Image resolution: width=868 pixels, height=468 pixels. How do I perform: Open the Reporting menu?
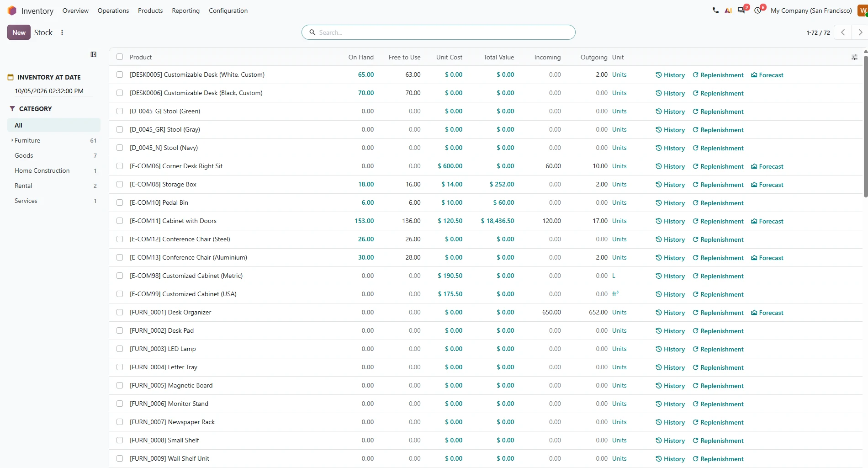185,11
